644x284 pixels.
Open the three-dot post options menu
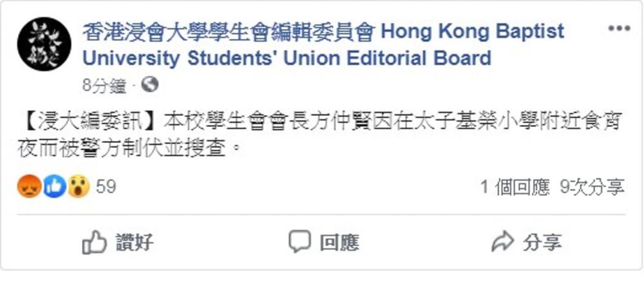[619, 29]
